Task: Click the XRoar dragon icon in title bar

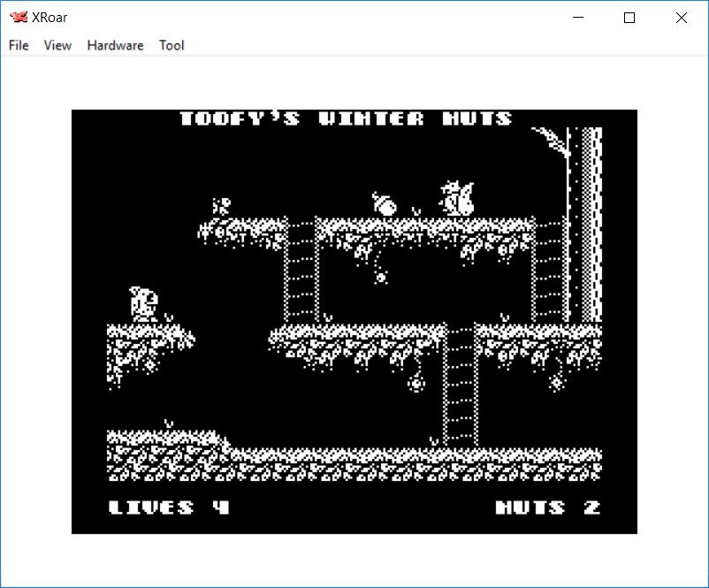Action: pyautogui.click(x=18, y=18)
